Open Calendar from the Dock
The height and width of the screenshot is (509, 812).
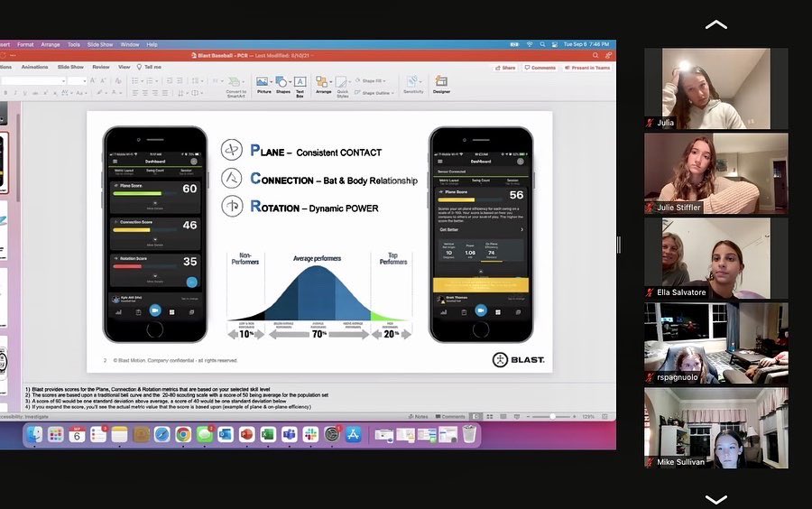click(x=77, y=434)
